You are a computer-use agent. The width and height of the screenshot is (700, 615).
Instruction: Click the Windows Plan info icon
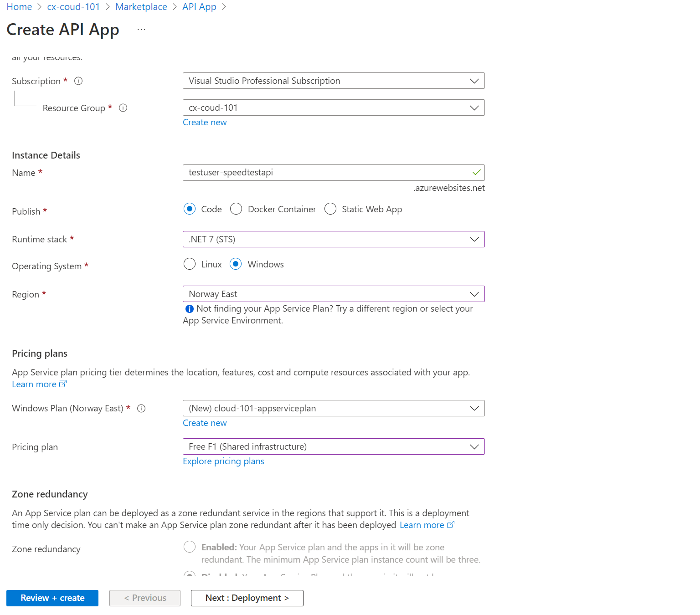(x=141, y=409)
